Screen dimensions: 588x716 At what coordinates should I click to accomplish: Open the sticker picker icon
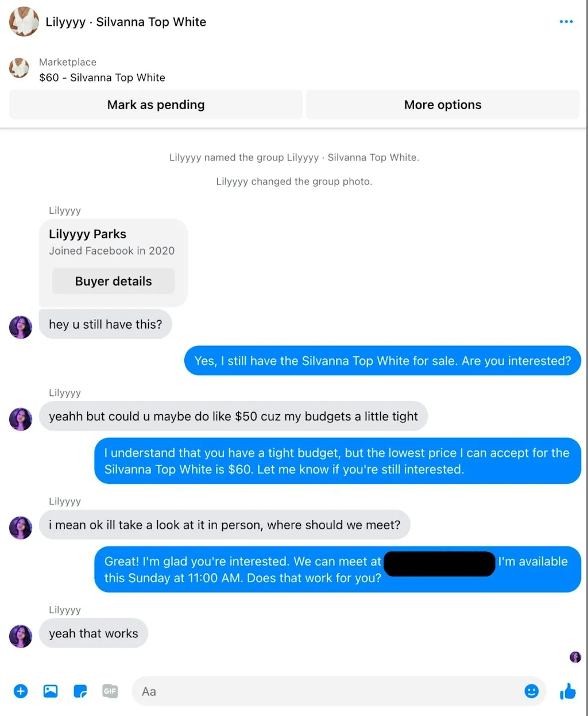point(80,691)
